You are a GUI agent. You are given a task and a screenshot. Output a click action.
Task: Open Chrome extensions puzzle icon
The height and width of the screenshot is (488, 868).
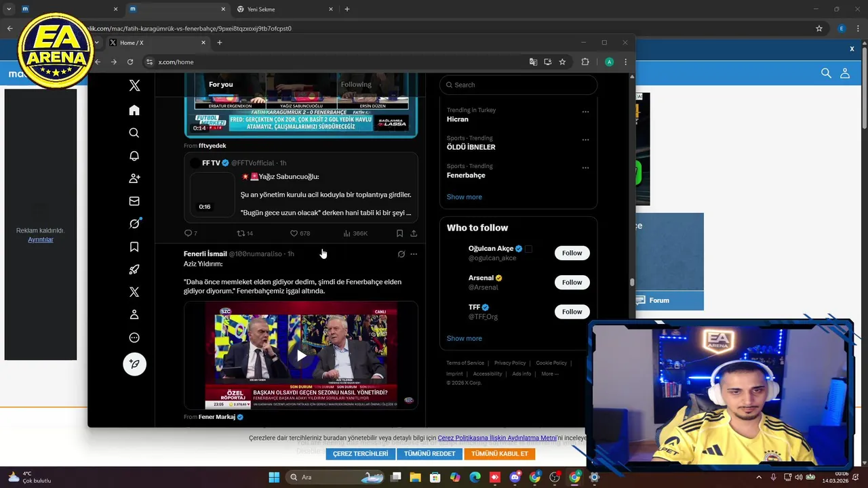click(x=585, y=62)
